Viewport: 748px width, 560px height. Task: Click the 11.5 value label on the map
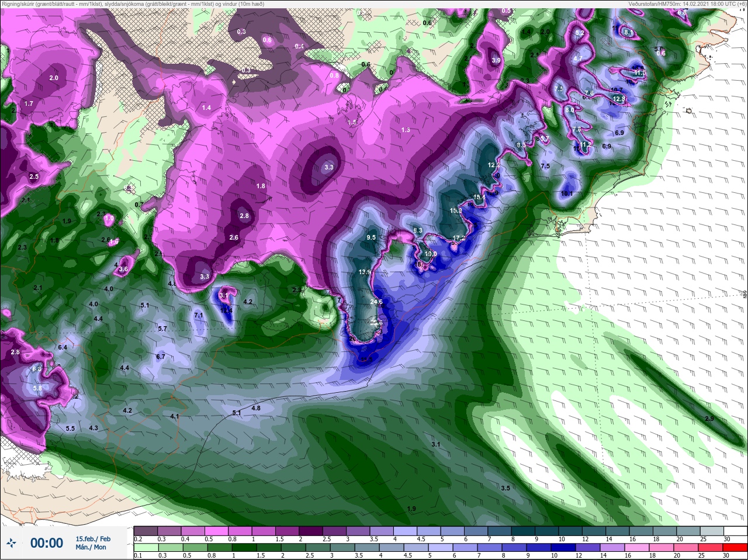pos(639,73)
